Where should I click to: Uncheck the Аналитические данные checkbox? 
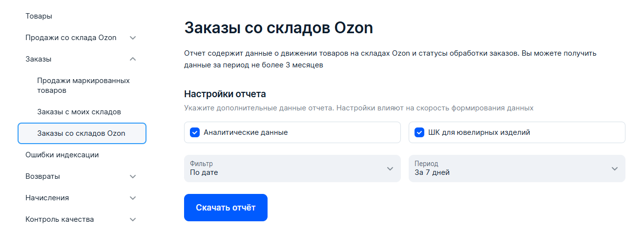click(x=195, y=132)
